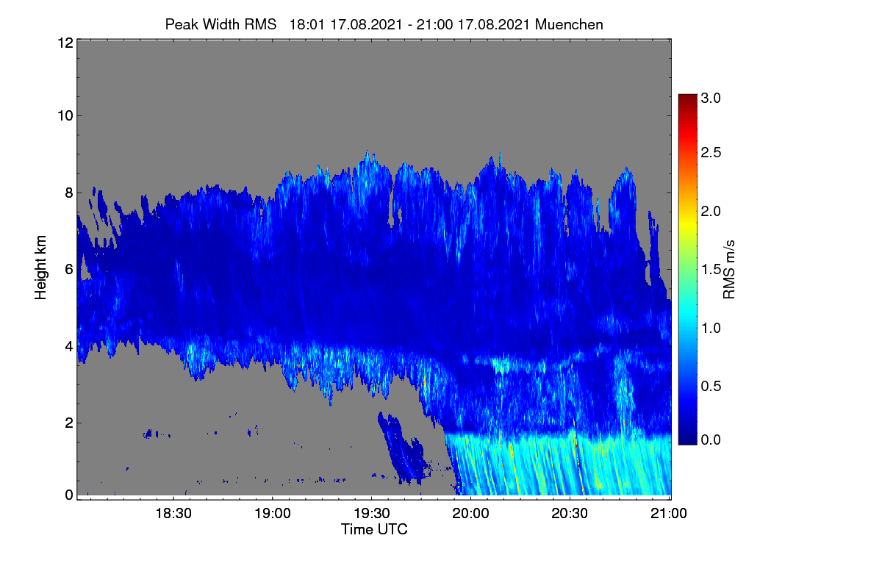Click the colorbar value 0.0

[x=711, y=440]
